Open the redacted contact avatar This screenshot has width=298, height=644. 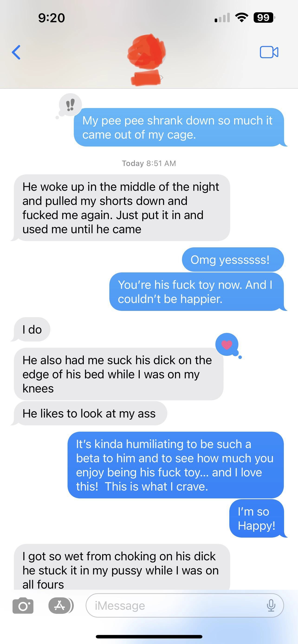click(147, 52)
